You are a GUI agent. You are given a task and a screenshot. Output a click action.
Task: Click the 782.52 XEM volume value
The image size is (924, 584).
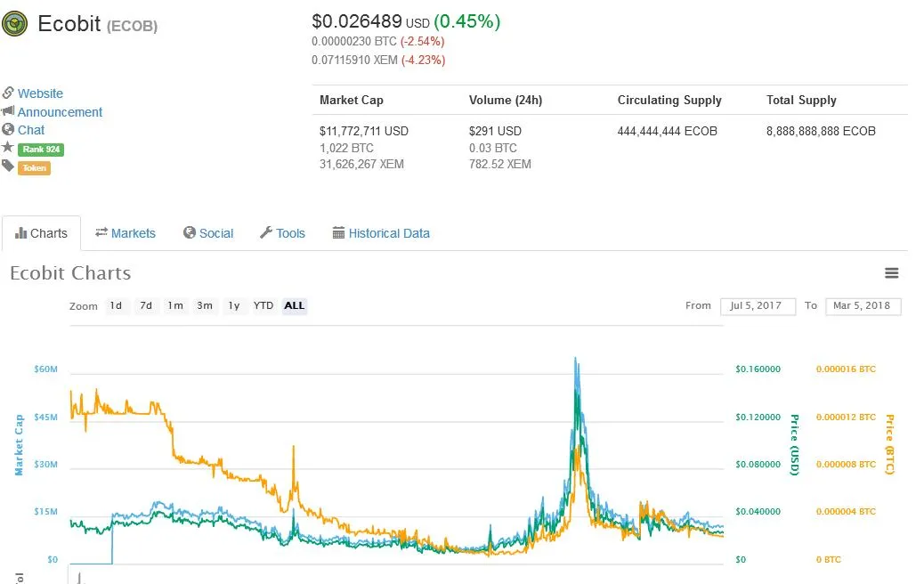(499, 164)
